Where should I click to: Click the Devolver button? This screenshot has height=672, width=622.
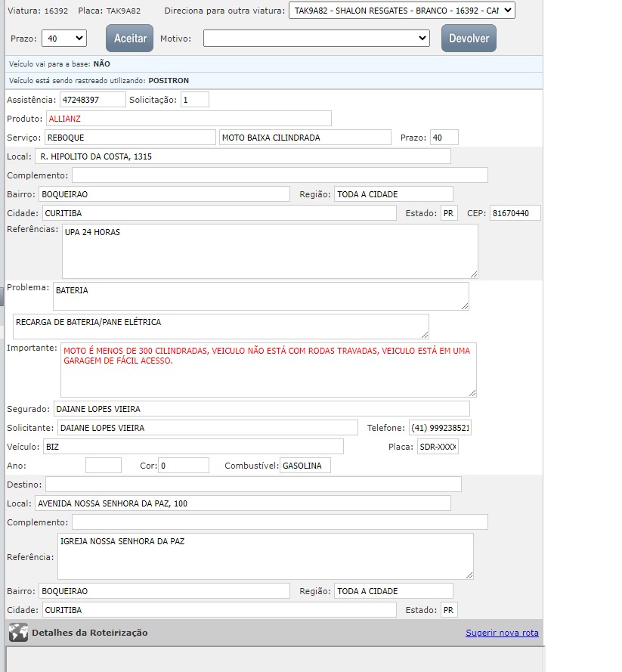469,38
